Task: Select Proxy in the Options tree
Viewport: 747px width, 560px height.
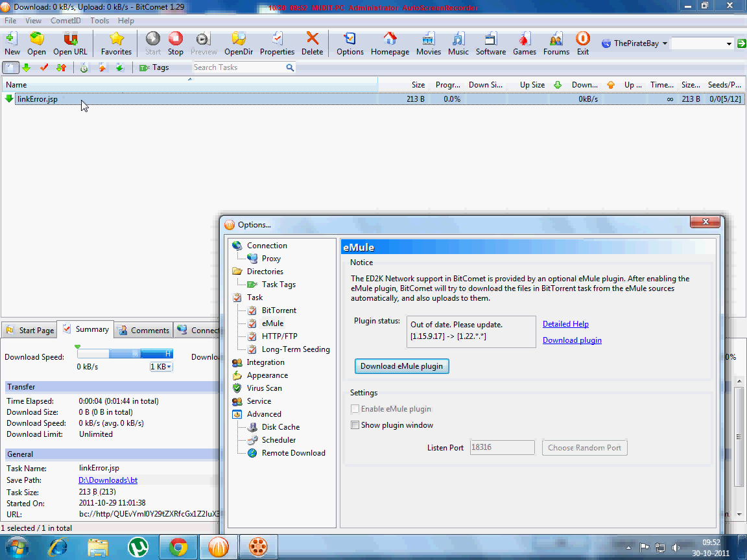Action: coord(271,259)
